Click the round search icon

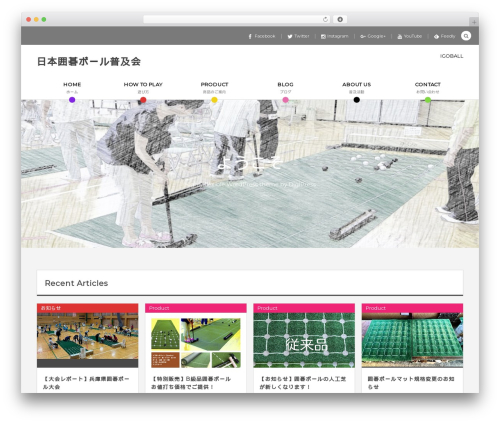[466, 36]
